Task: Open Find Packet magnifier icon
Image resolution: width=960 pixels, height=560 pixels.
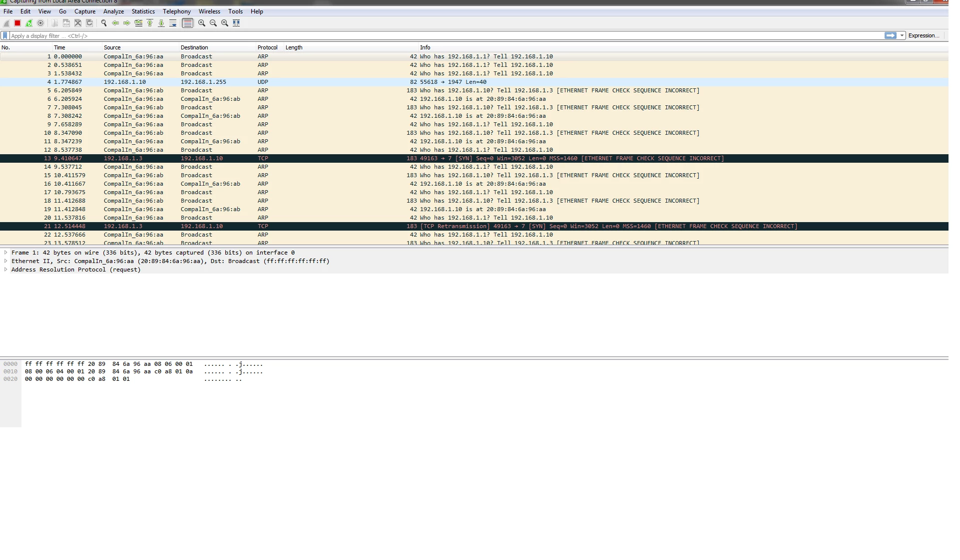Action: (x=104, y=23)
